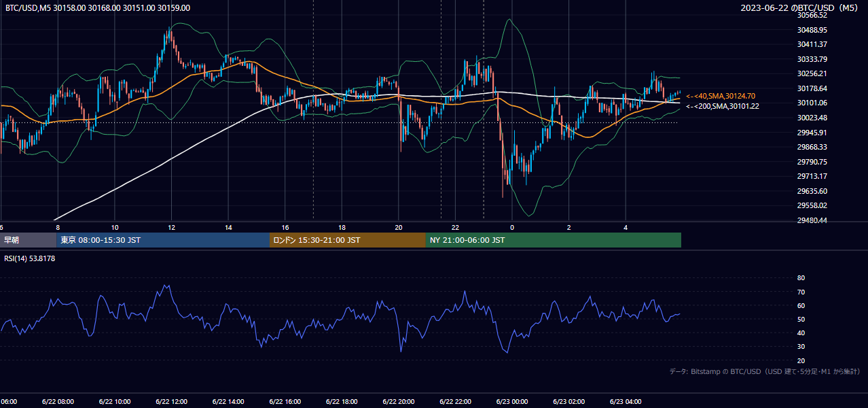Click hour label 8 on chart axis

(58, 228)
